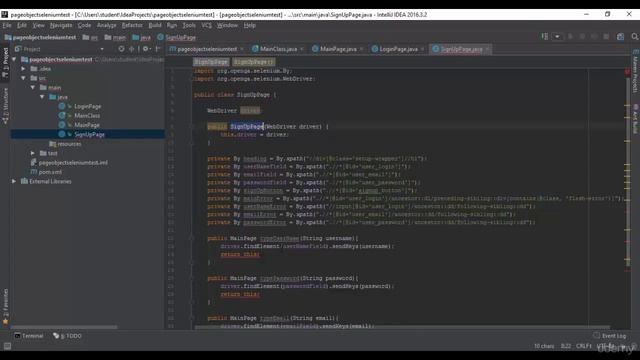Hide the Project tool window
640x360 pixels.
pyautogui.click(x=158, y=49)
